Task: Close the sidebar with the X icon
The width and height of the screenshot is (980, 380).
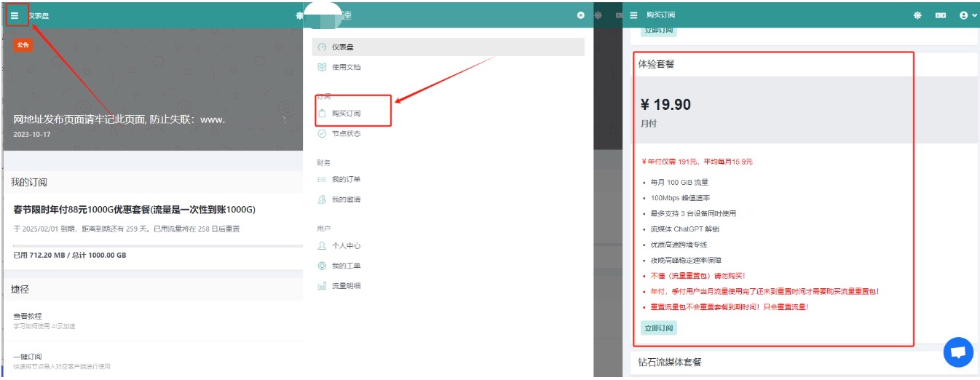Action: coord(580,15)
